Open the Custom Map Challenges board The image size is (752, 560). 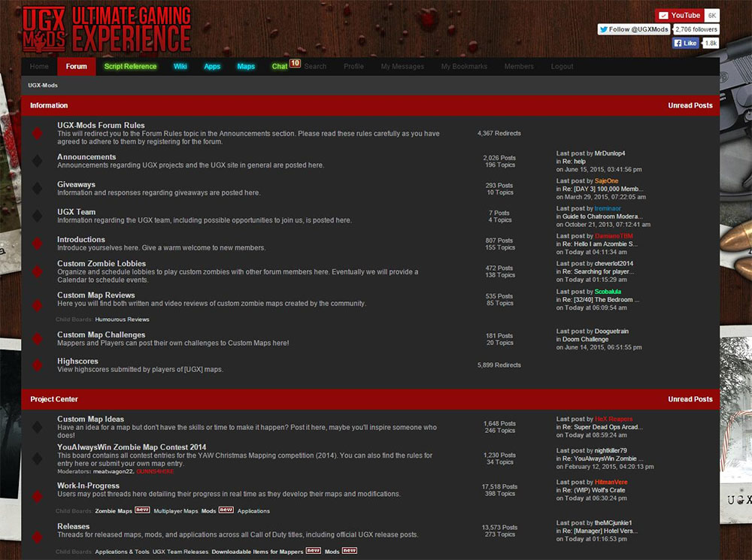[102, 334]
